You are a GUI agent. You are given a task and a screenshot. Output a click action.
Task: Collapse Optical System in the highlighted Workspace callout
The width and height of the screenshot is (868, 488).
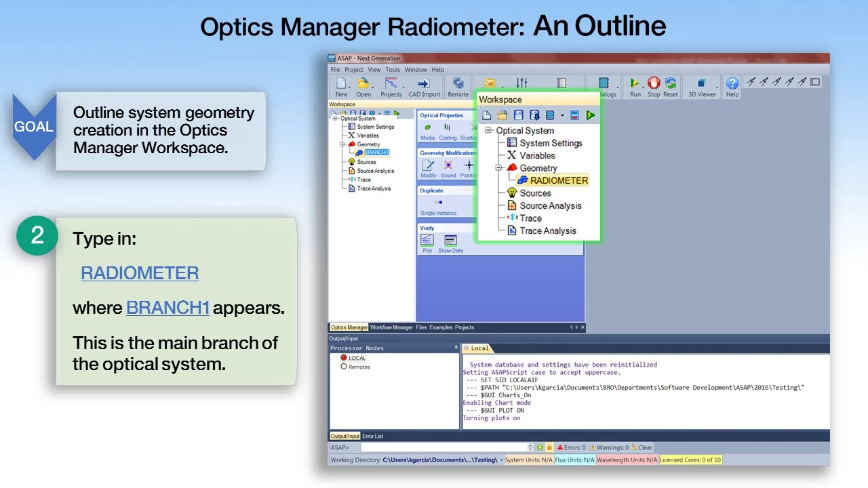(x=488, y=131)
